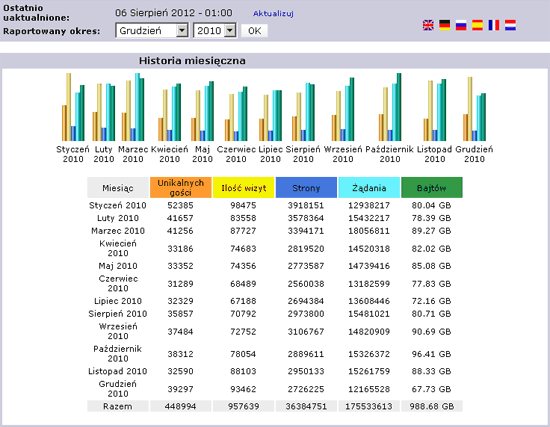The width and height of the screenshot is (550, 427).
Task: Select the French flag language icon
Action: (x=494, y=25)
